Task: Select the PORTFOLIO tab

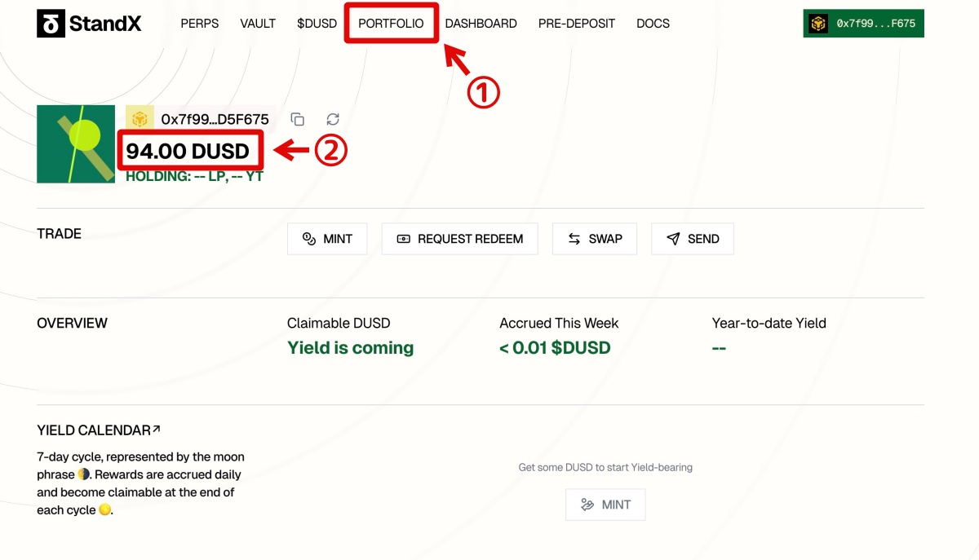Action: pyautogui.click(x=391, y=24)
